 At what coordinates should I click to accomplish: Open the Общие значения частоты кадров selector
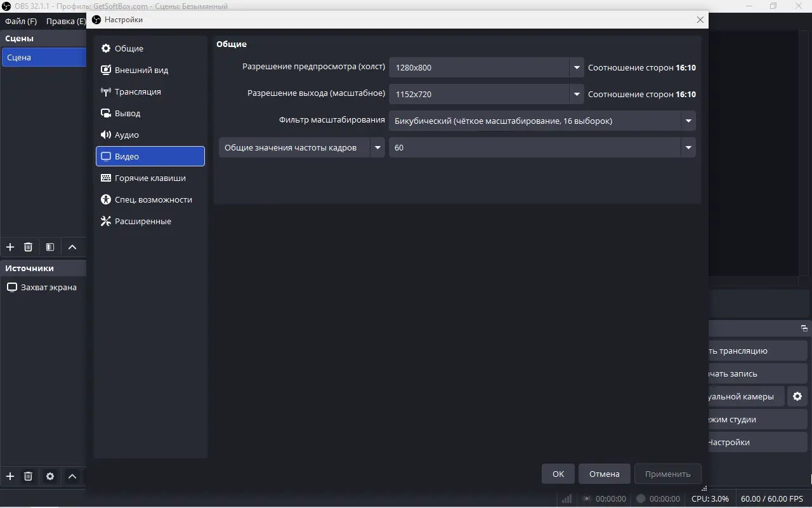point(302,147)
